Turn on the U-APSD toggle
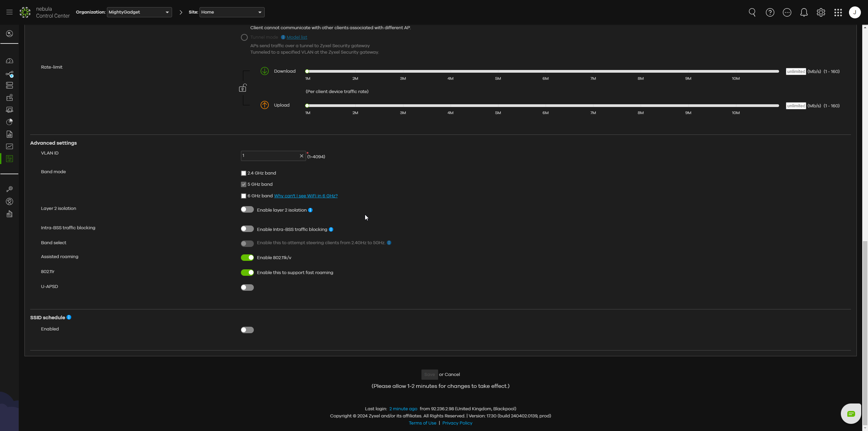Screen dimensions: 868x431 click(247, 288)
